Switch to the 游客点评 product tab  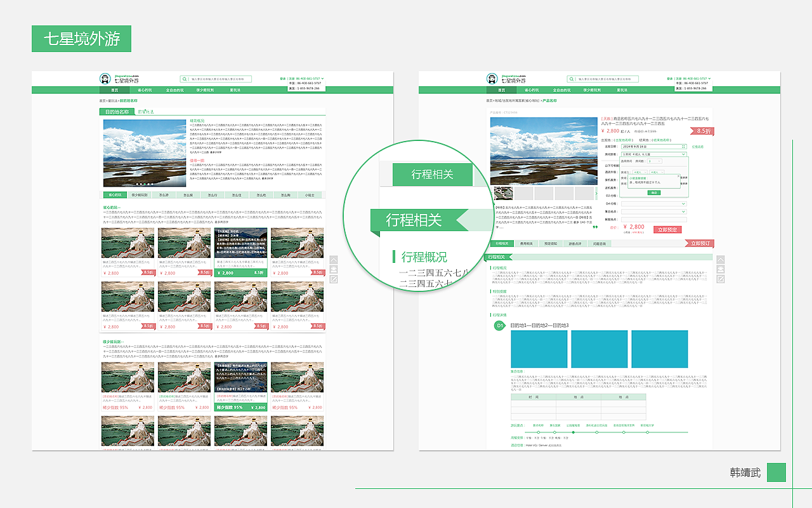[575, 243]
